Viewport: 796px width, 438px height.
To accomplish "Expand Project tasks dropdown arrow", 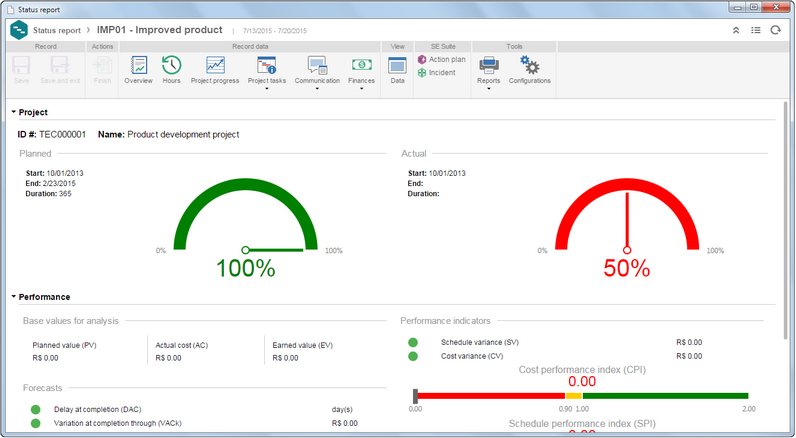I will pyautogui.click(x=267, y=89).
